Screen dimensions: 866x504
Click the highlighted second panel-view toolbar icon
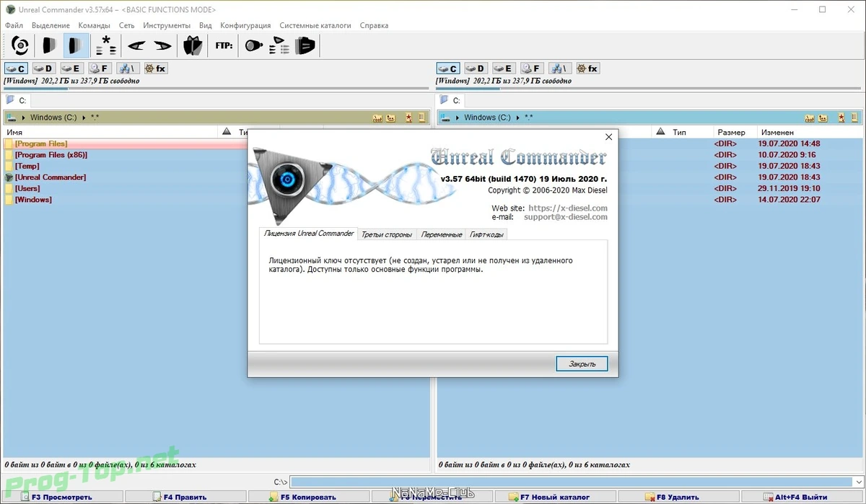(76, 46)
